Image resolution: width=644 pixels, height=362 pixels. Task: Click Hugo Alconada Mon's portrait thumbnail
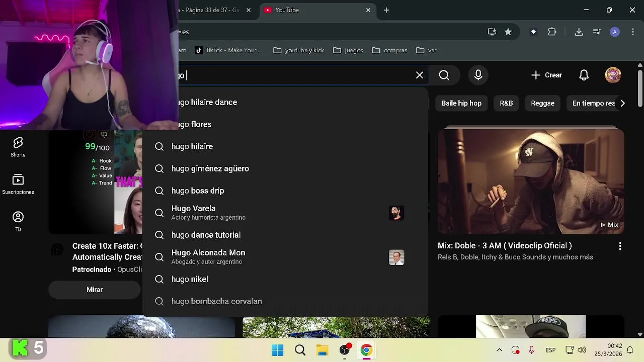(x=396, y=257)
